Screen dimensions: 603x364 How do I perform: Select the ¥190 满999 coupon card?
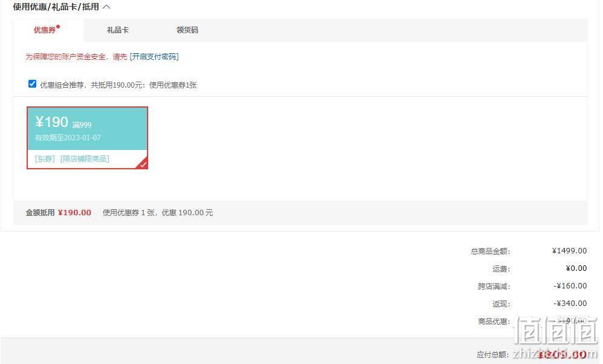[87, 138]
